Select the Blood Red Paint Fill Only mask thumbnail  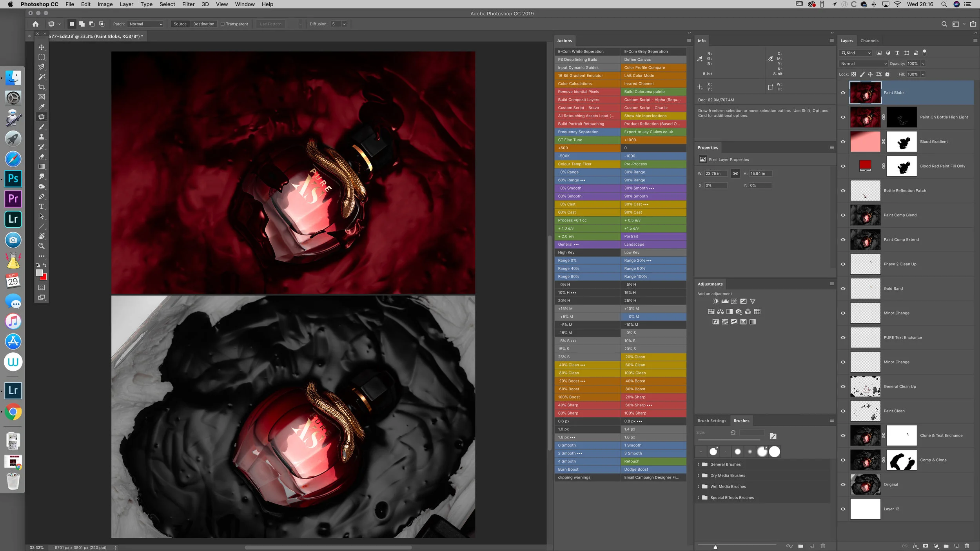point(902,166)
